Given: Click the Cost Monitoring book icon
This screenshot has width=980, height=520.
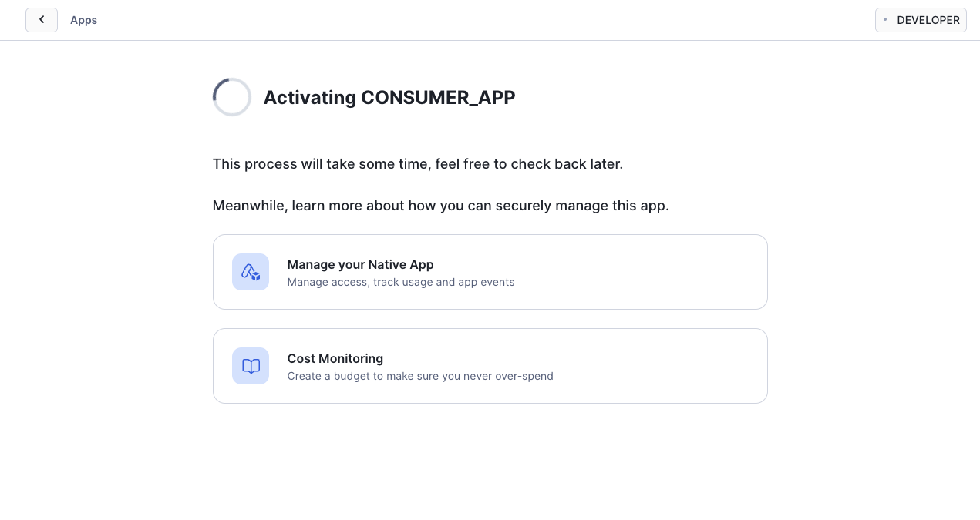Looking at the screenshot, I should (x=251, y=366).
